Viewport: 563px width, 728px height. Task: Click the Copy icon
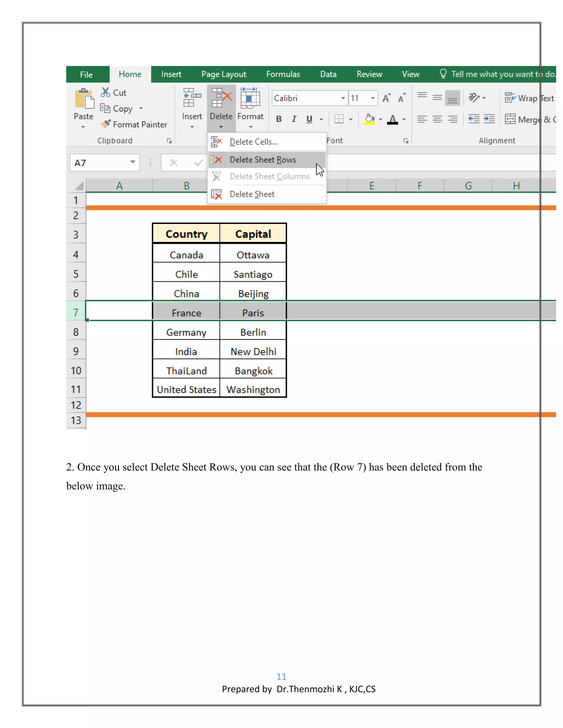[105, 108]
